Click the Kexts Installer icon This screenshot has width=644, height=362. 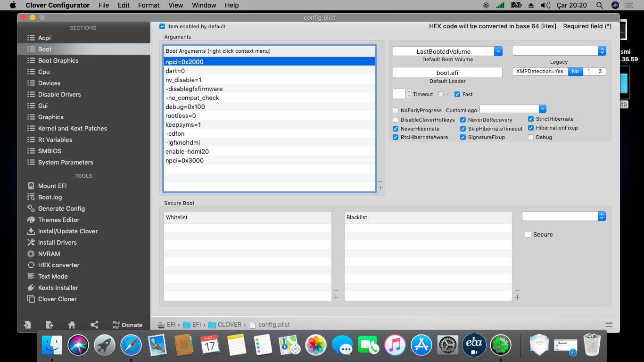click(31, 288)
